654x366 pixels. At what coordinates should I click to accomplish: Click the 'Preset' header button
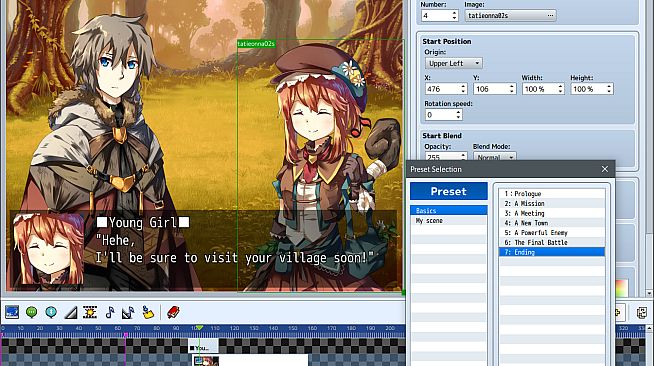(449, 191)
